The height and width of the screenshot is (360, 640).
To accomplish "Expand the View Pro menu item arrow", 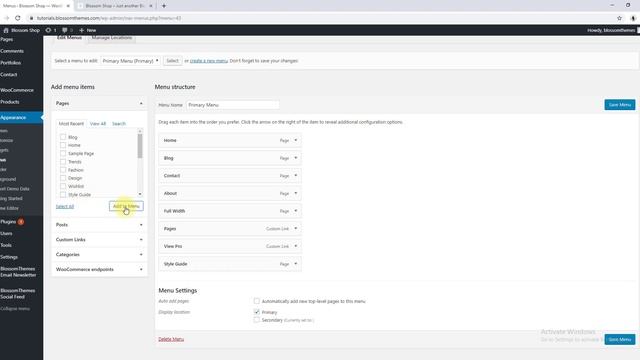I will pyautogui.click(x=296, y=246).
